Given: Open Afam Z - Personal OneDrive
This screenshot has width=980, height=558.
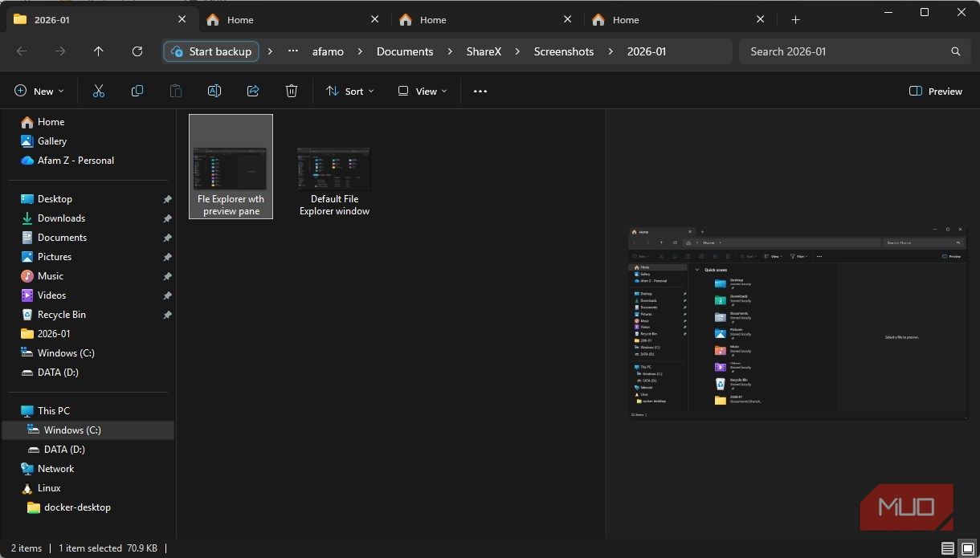Looking at the screenshot, I should click(x=76, y=161).
